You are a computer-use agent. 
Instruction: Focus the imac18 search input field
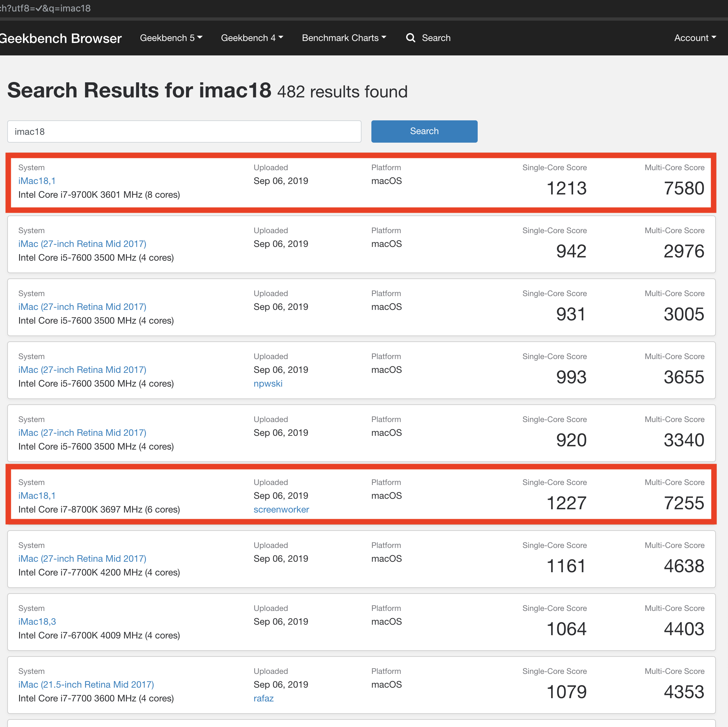click(x=184, y=131)
